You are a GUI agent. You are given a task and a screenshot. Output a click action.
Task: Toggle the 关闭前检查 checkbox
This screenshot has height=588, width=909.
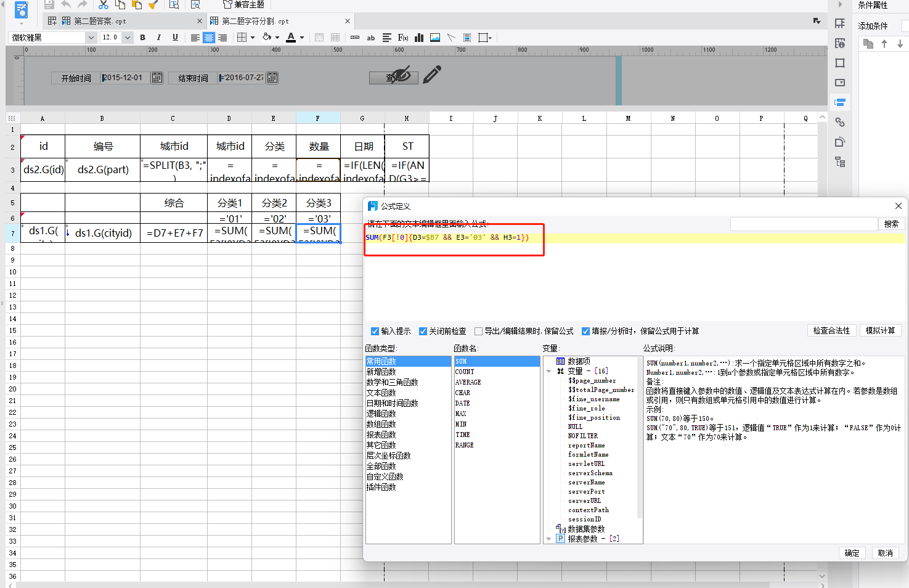point(423,331)
